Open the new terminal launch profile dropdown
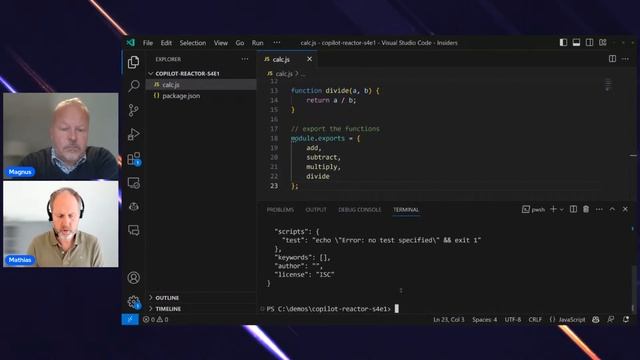The height and width of the screenshot is (360, 640). 562,209
